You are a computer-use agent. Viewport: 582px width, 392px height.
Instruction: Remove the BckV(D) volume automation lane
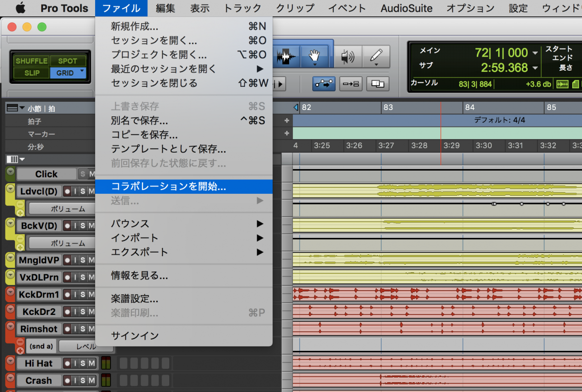coord(20,239)
